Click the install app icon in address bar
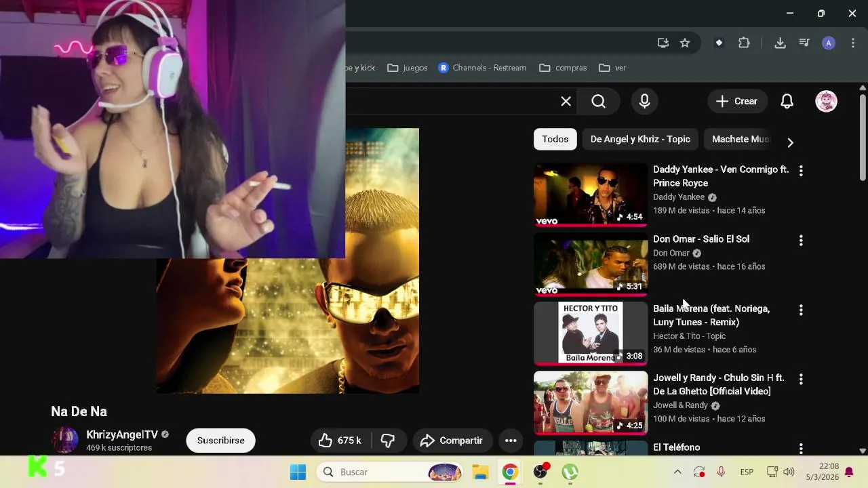Screen dimensions: 868x488 (x=663, y=43)
